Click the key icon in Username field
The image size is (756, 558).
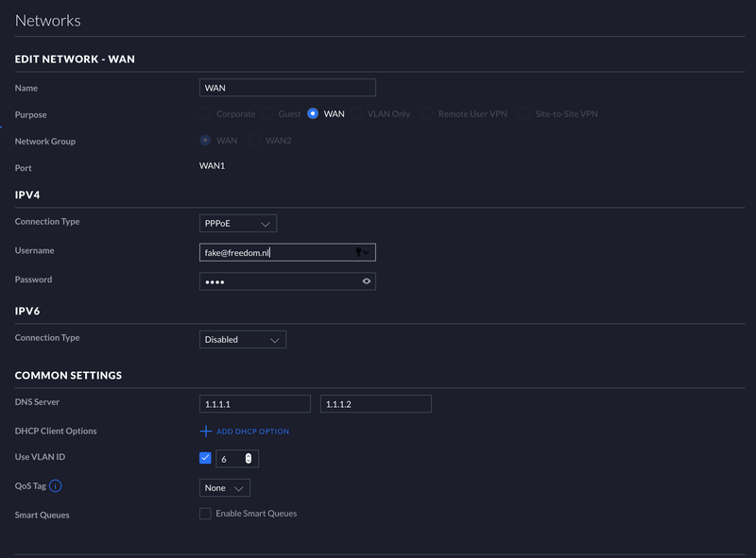359,251
